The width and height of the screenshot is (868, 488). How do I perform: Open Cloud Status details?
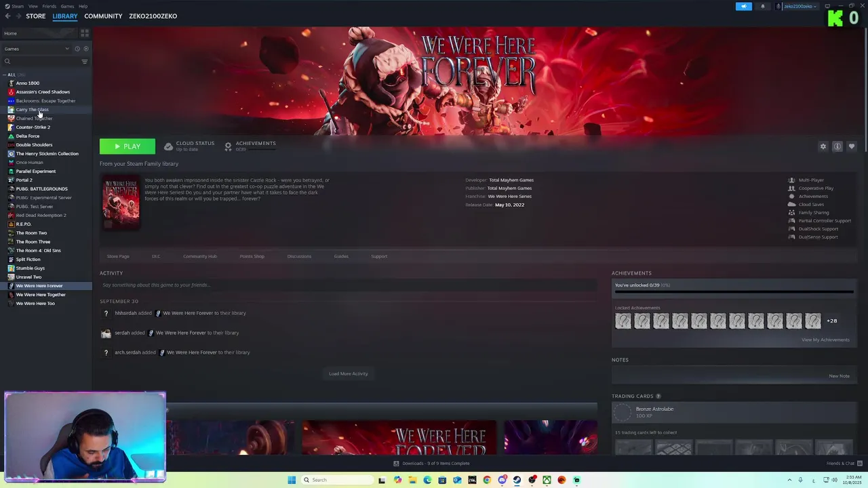tap(189, 146)
